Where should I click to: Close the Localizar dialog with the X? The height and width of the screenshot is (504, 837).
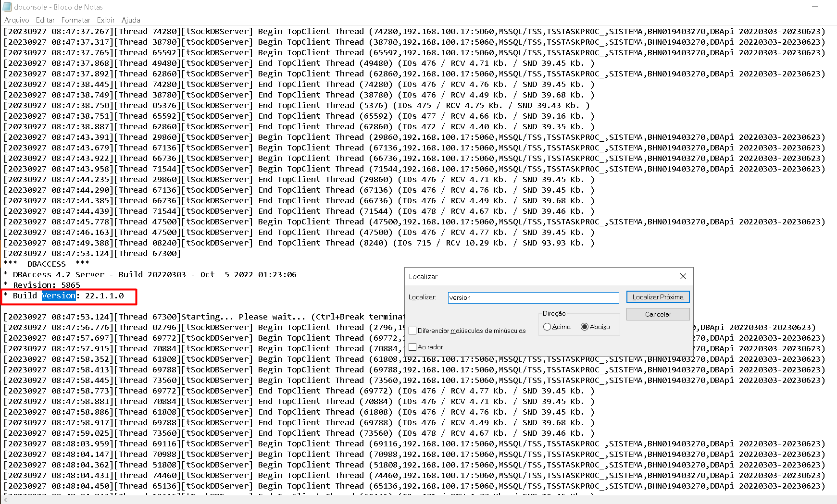(683, 276)
